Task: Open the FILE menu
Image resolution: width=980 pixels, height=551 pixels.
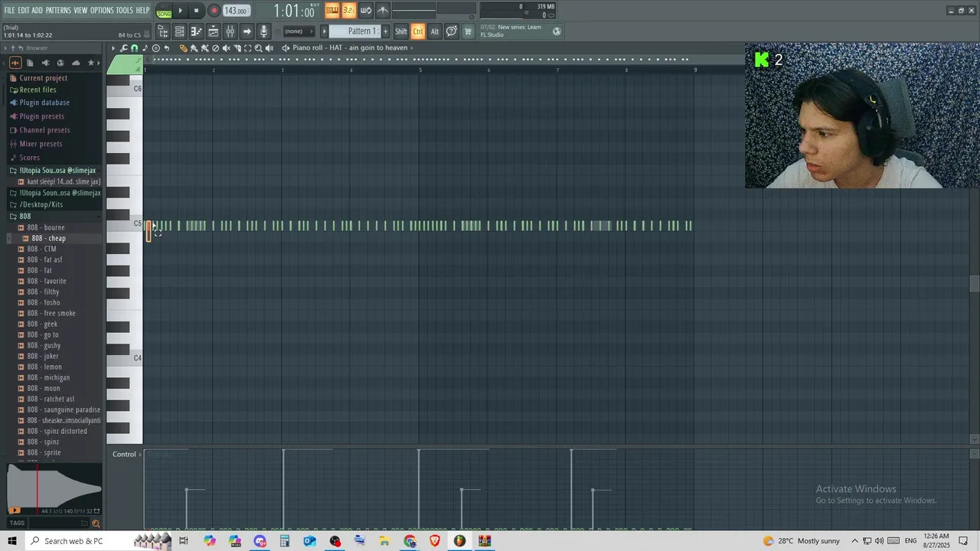Action: [9, 10]
